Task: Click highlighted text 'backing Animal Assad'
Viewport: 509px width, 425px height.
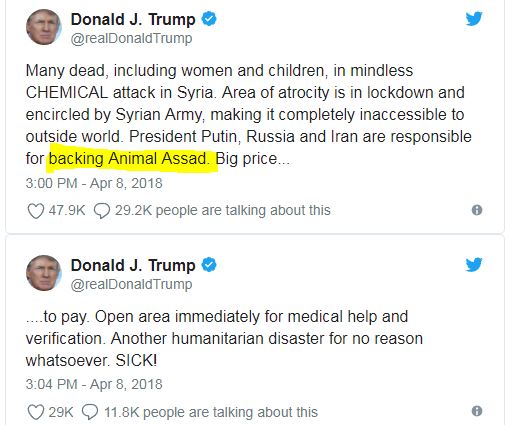Action: (x=129, y=159)
